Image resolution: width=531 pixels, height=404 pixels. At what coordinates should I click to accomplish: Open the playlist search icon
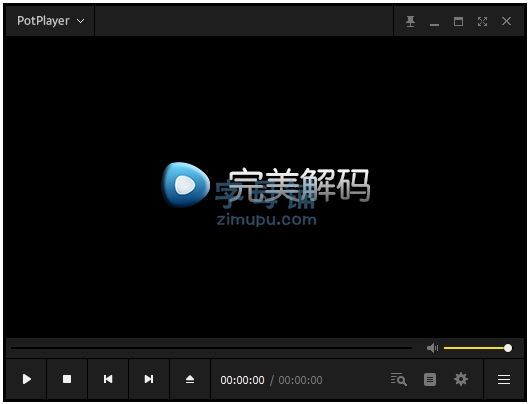point(399,379)
